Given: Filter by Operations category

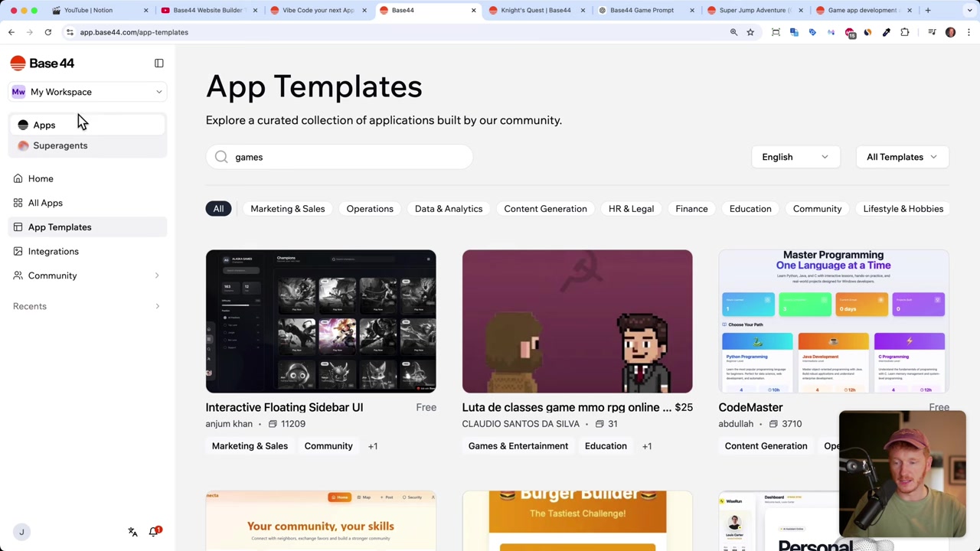Looking at the screenshot, I should pyautogui.click(x=370, y=209).
